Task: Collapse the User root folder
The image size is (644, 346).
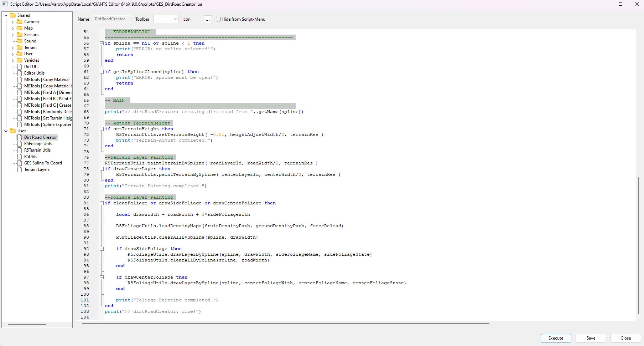Action: 6,131
